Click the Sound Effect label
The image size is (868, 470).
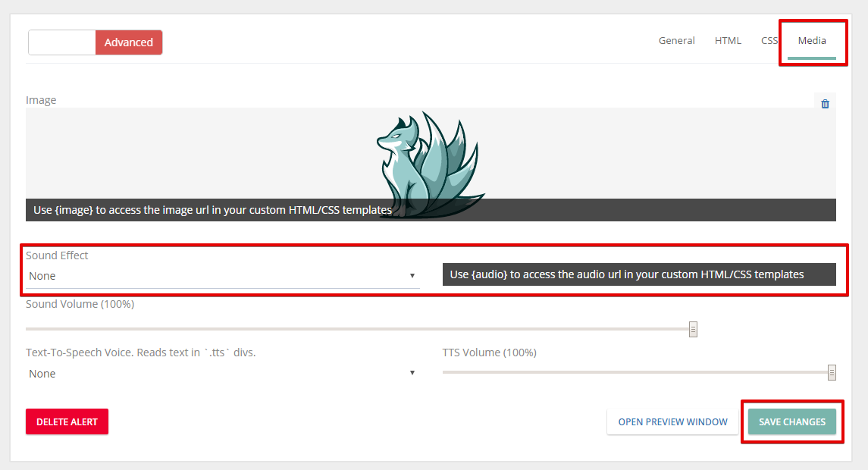(56, 255)
